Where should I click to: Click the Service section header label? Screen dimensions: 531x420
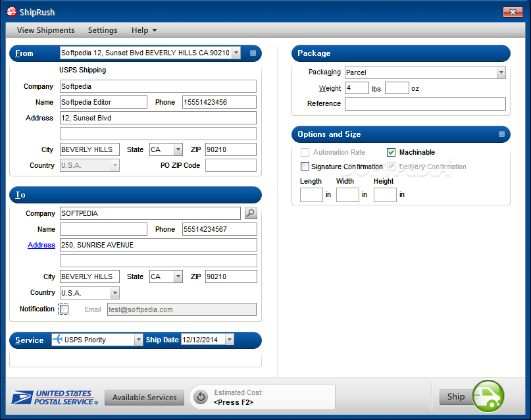click(30, 340)
